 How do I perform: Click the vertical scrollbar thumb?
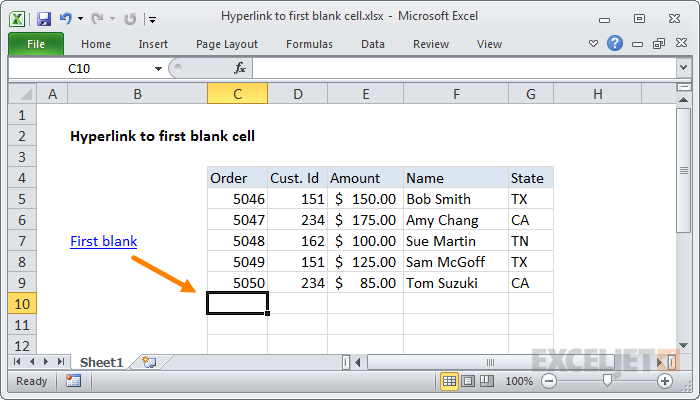683,170
